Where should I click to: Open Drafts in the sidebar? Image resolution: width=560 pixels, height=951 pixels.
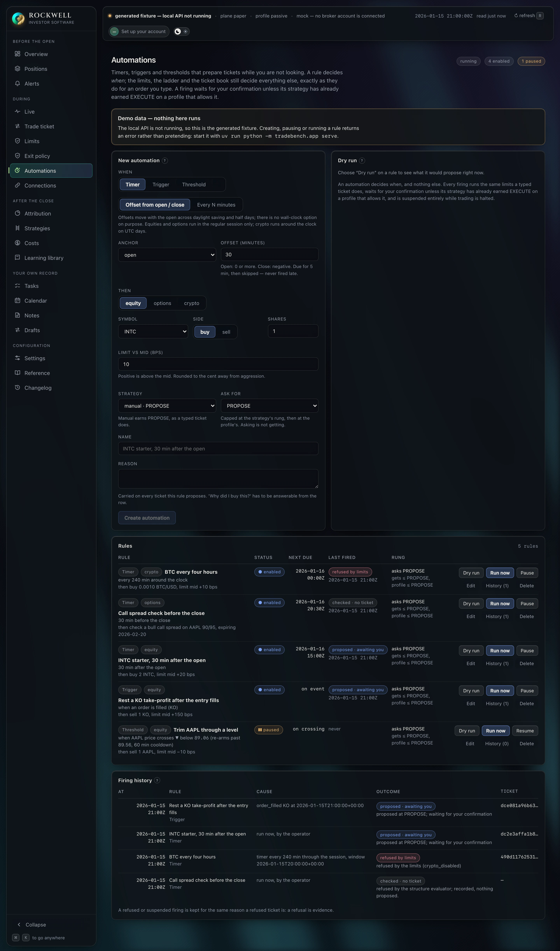(51, 330)
